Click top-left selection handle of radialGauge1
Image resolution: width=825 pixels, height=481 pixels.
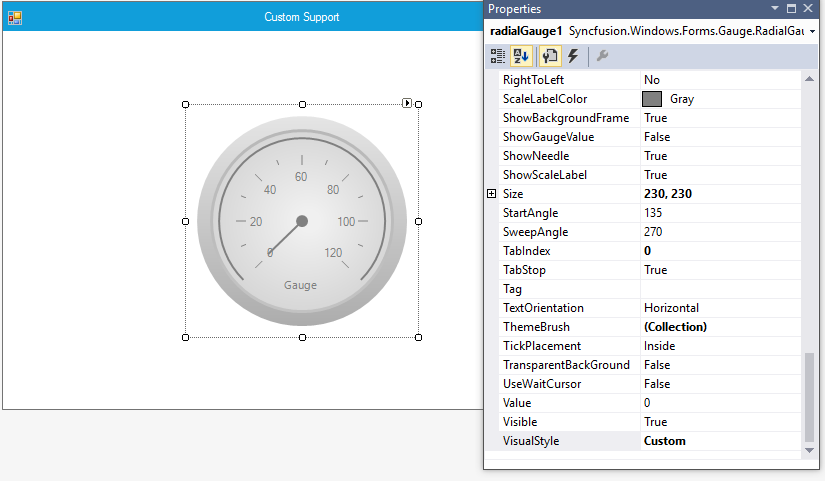[x=185, y=105]
